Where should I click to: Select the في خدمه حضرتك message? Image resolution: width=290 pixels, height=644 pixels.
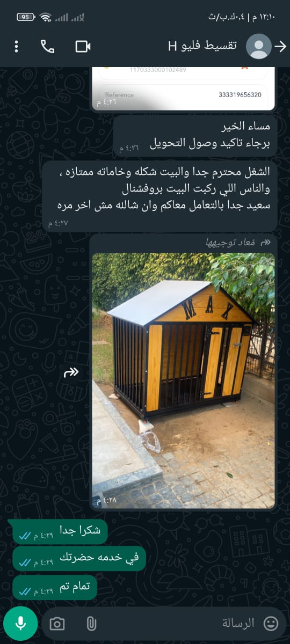point(79,558)
